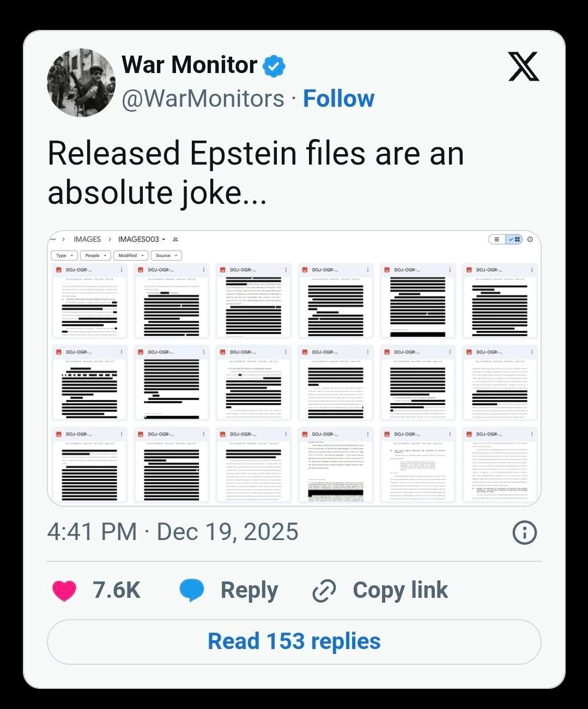Click the Follow link on War Monitor's profile

click(339, 99)
